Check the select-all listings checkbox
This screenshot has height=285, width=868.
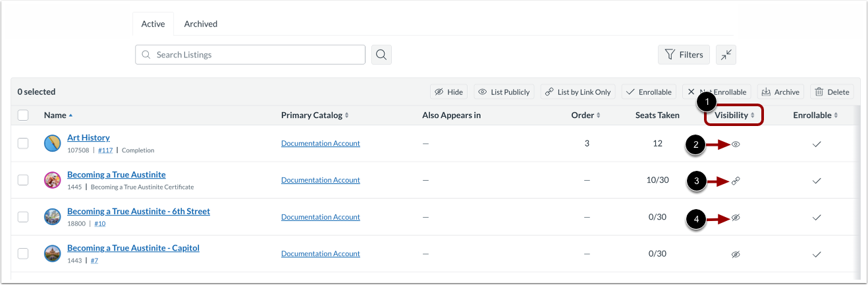click(24, 115)
